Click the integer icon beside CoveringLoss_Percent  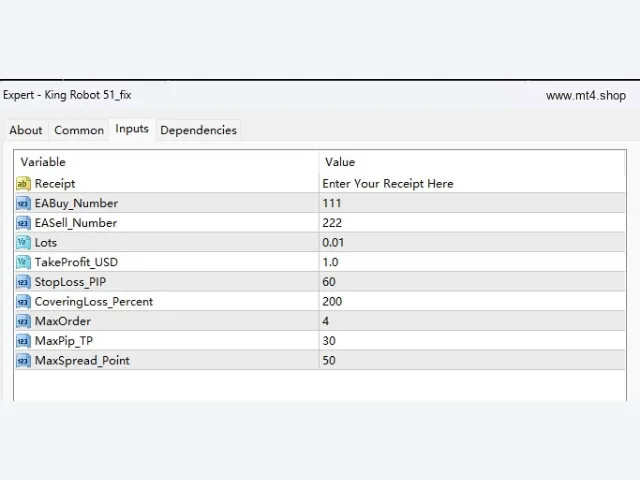click(23, 302)
